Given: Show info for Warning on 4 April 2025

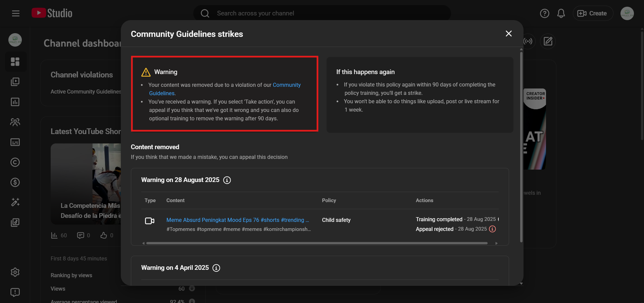Looking at the screenshot, I should (x=216, y=268).
